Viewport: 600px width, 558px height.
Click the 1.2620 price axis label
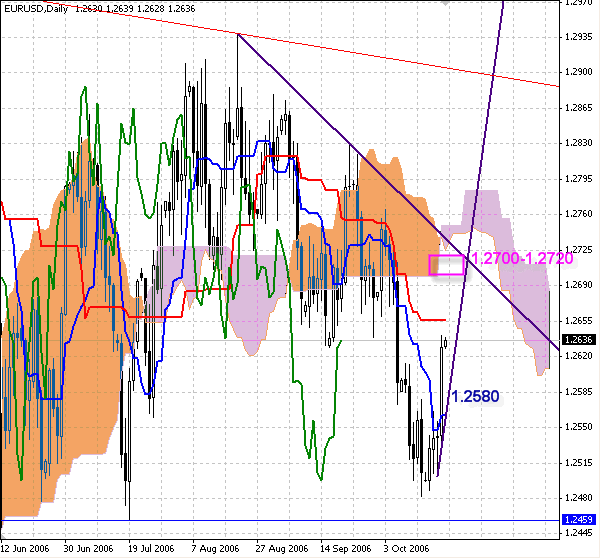[579, 356]
